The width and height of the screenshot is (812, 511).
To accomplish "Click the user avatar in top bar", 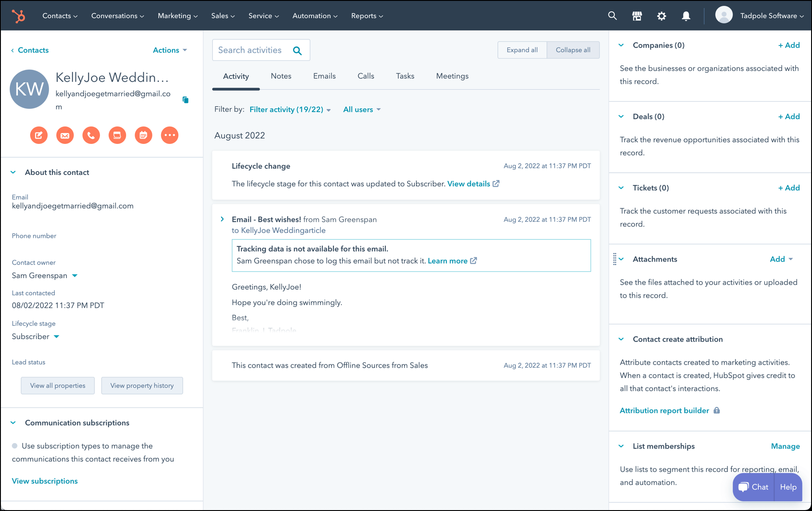I will click(x=724, y=15).
